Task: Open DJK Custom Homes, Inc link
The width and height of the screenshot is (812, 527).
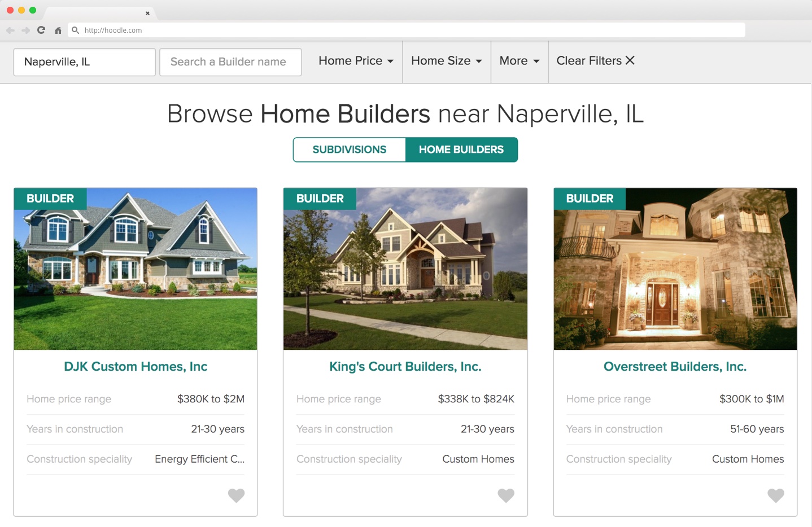Action: tap(136, 367)
